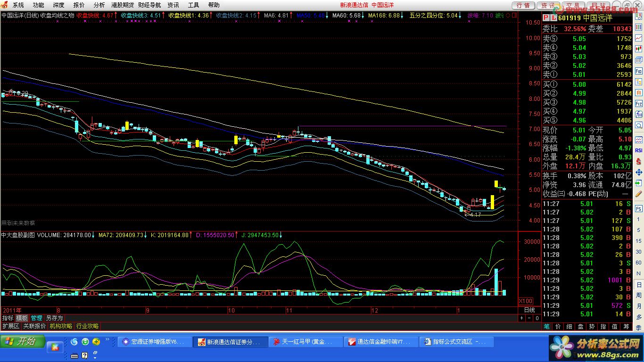Click the 资讯 top-right button
The width and height of the screenshot is (644, 362).
click(x=548, y=5)
